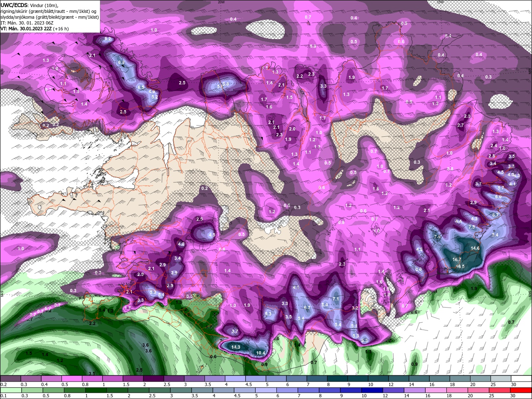Click the 10.4 precipitation value
The image size is (532, 399).
[x=261, y=353]
